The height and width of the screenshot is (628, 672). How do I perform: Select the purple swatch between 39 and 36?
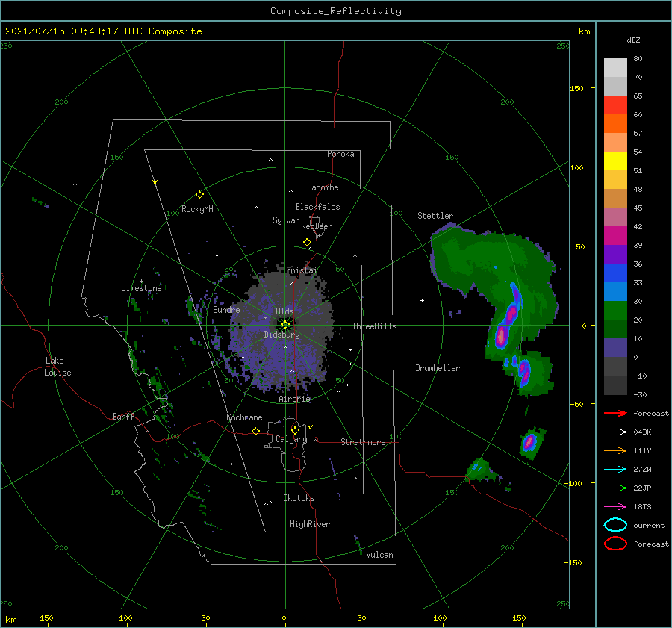(x=615, y=254)
